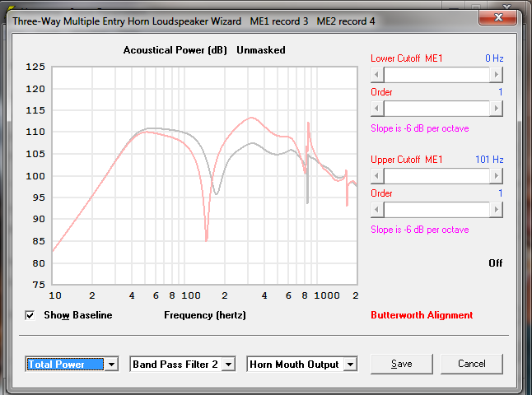Click right arrow of Lower Cutoff ME1 slider

point(497,74)
